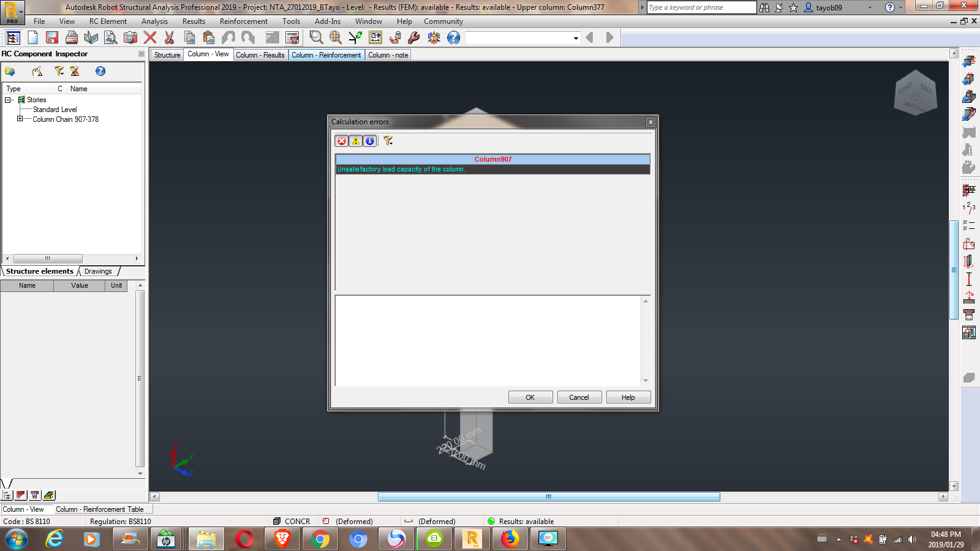980x551 pixels.
Task: Select the Standard Level story item
Action: [55, 109]
